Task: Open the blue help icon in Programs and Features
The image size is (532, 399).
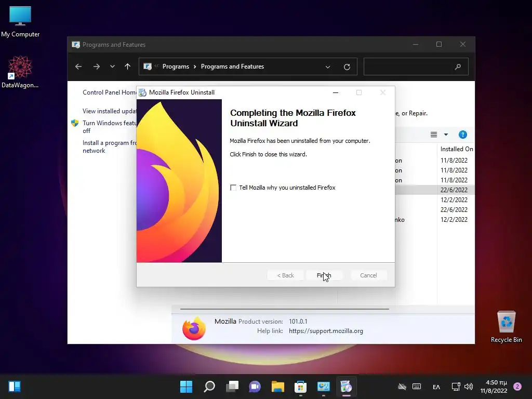Action: click(463, 135)
